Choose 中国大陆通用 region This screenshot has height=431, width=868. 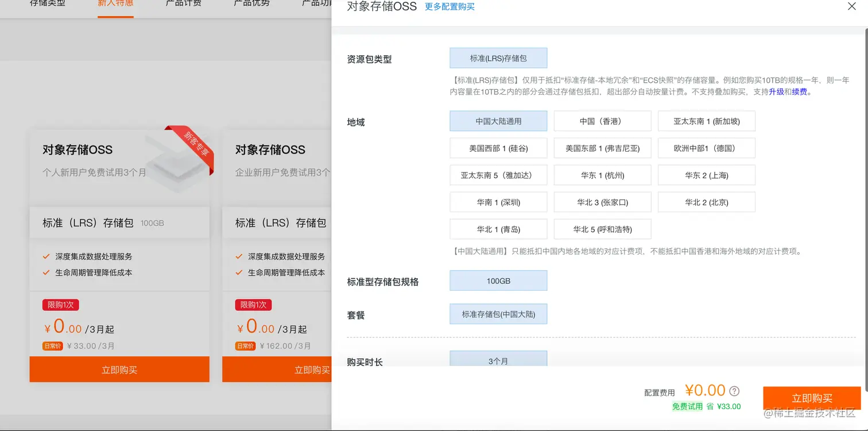click(498, 121)
